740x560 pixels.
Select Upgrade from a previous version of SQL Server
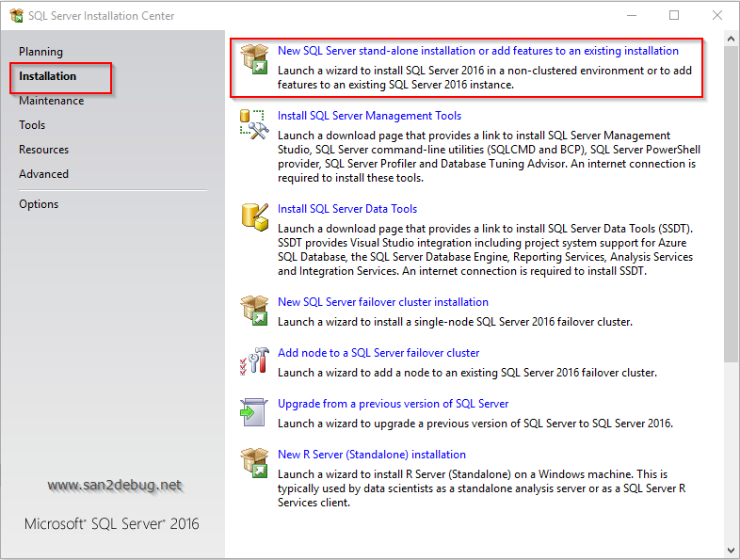click(x=394, y=404)
